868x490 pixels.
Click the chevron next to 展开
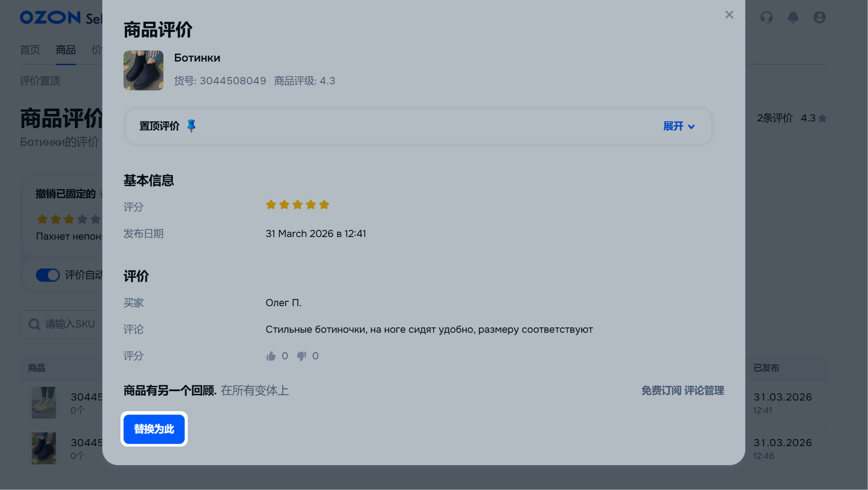pyautogui.click(x=691, y=127)
